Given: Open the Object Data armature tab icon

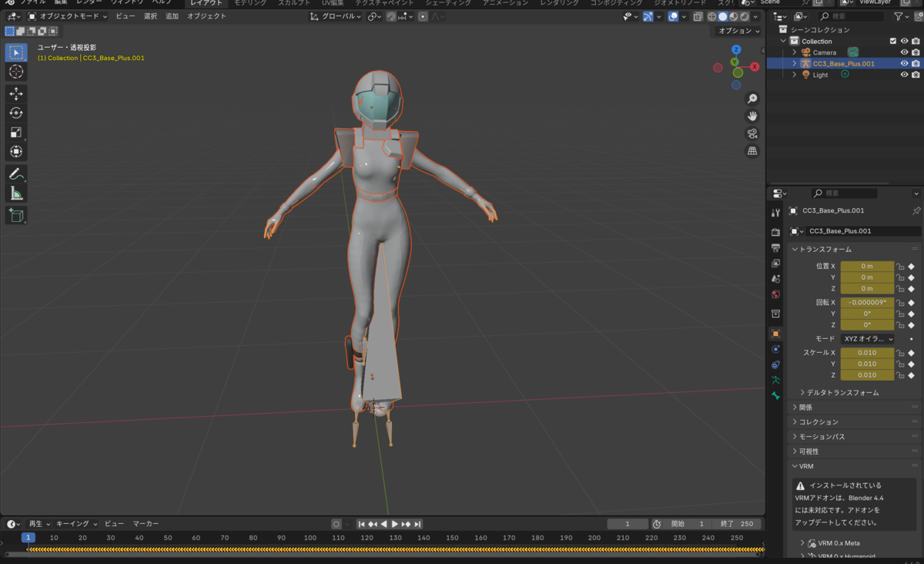Looking at the screenshot, I should 775,380.
